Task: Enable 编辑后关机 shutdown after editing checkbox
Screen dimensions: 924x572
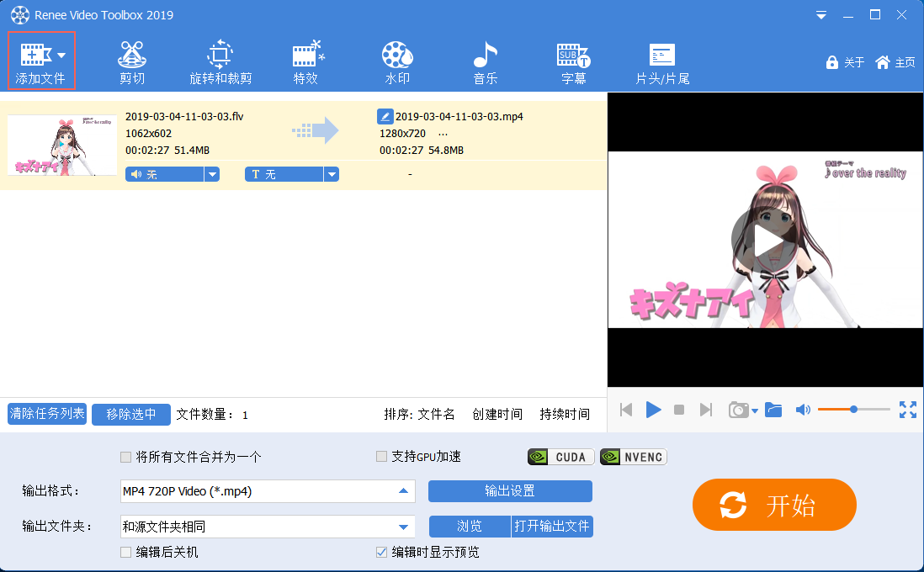Action: (125, 552)
